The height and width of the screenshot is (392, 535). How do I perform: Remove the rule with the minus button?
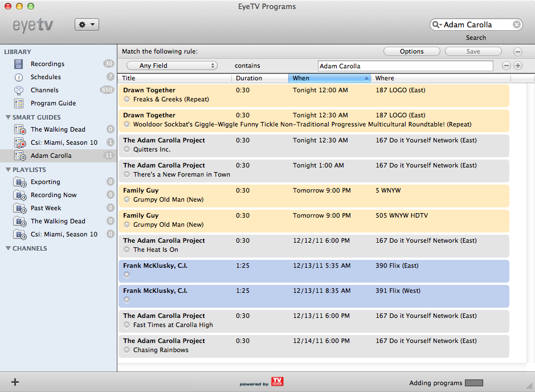pyautogui.click(x=506, y=66)
